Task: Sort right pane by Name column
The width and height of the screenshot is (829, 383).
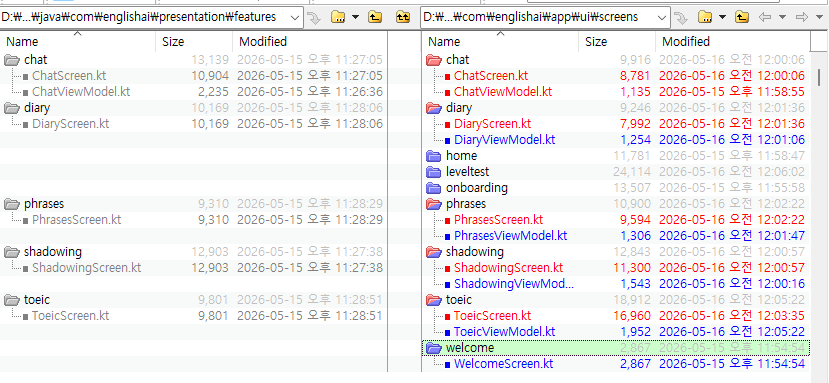Action: pos(501,41)
